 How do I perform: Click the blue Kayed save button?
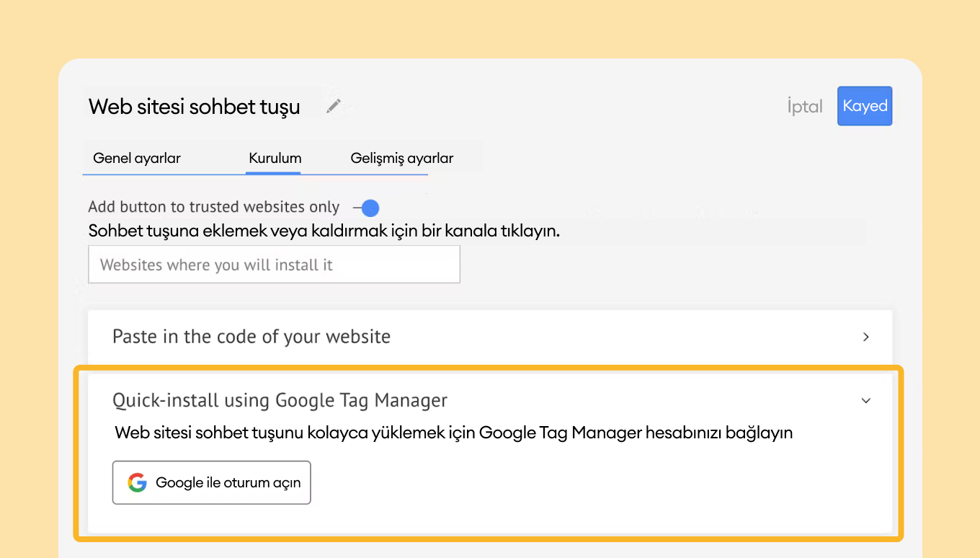[864, 106]
